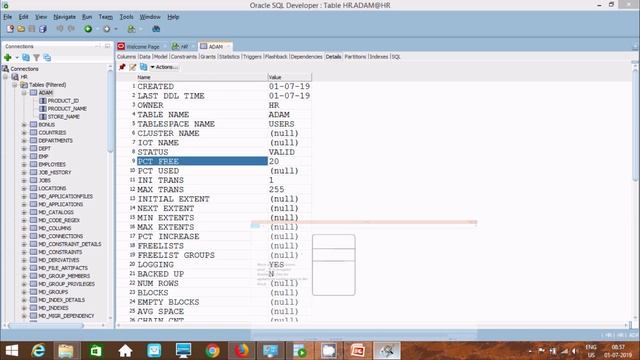The width and height of the screenshot is (640, 360).
Task: Open File Explorer from taskbar
Action: point(66,351)
